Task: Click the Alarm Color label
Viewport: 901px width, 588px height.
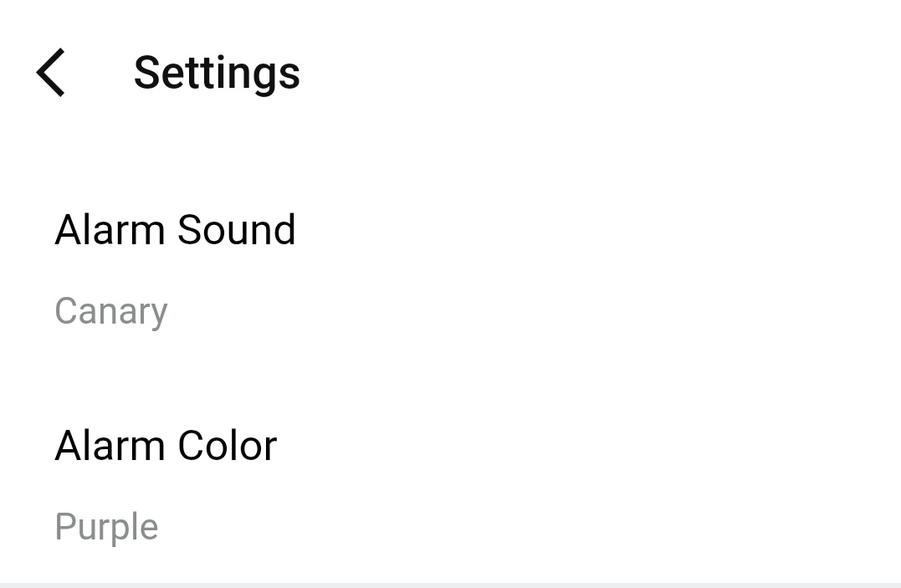Action: coord(166,445)
